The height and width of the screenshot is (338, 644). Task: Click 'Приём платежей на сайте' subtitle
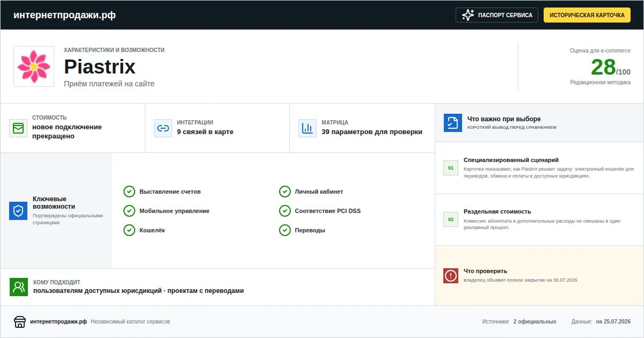pos(109,84)
